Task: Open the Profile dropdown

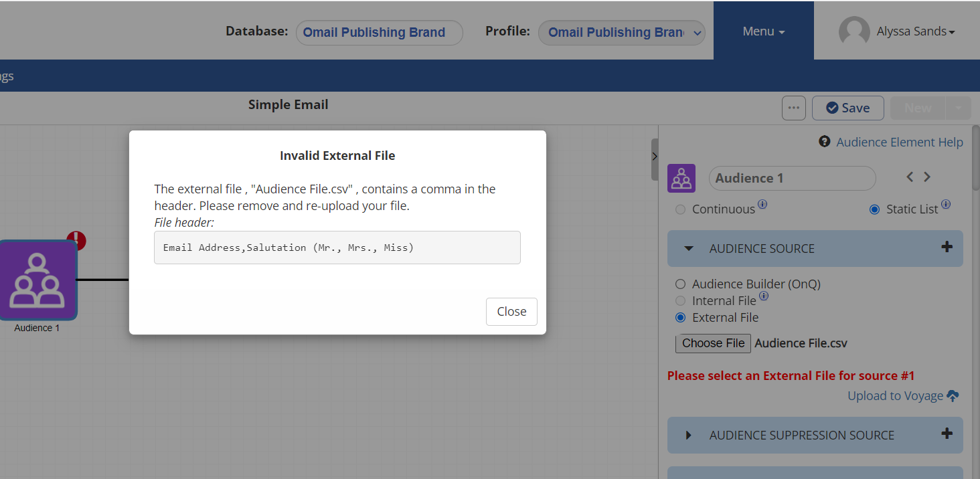Action: click(x=621, y=32)
